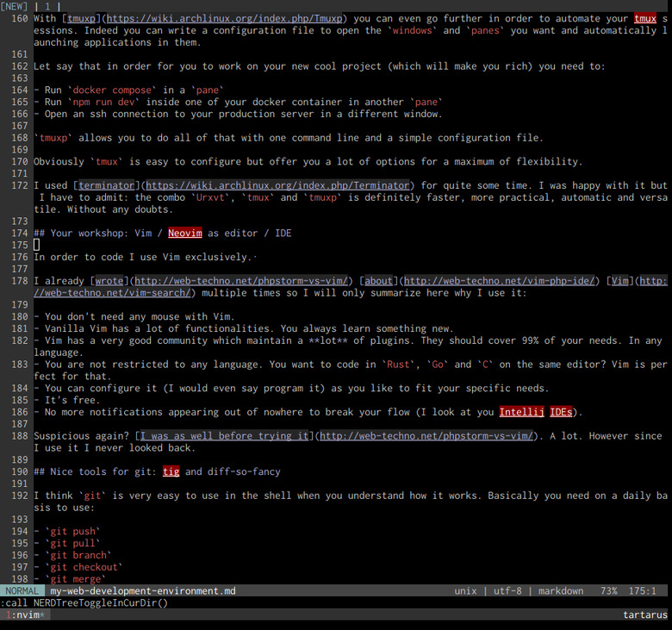This screenshot has height=630, width=672.
Task: Click the `git pull` list item
Action: (x=73, y=543)
